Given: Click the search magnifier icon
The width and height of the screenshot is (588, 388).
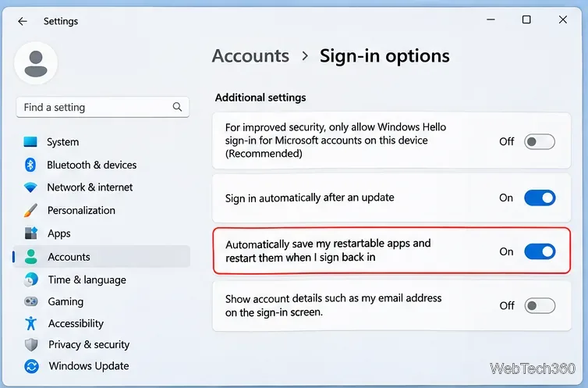Looking at the screenshot, I should tap(177, 107).
